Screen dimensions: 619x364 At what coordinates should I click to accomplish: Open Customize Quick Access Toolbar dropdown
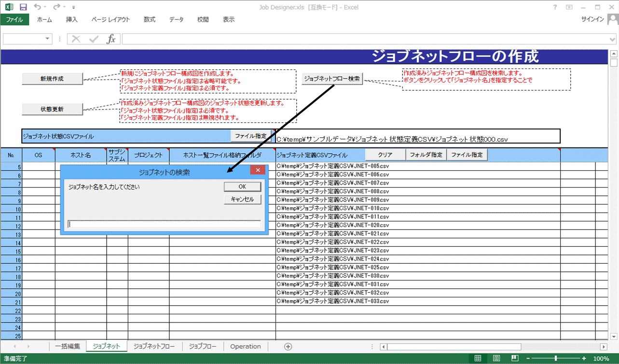[73, 7]
